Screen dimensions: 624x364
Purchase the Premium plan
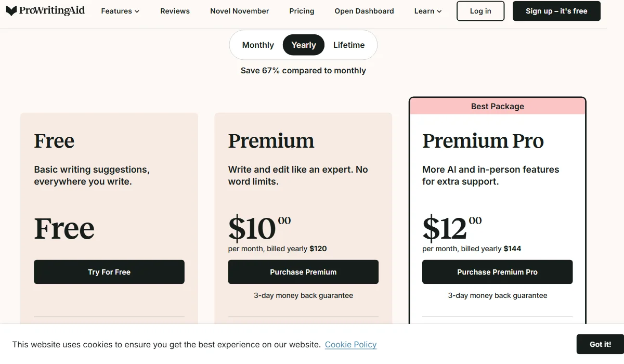pyautogui.click(x=303, y=271)
